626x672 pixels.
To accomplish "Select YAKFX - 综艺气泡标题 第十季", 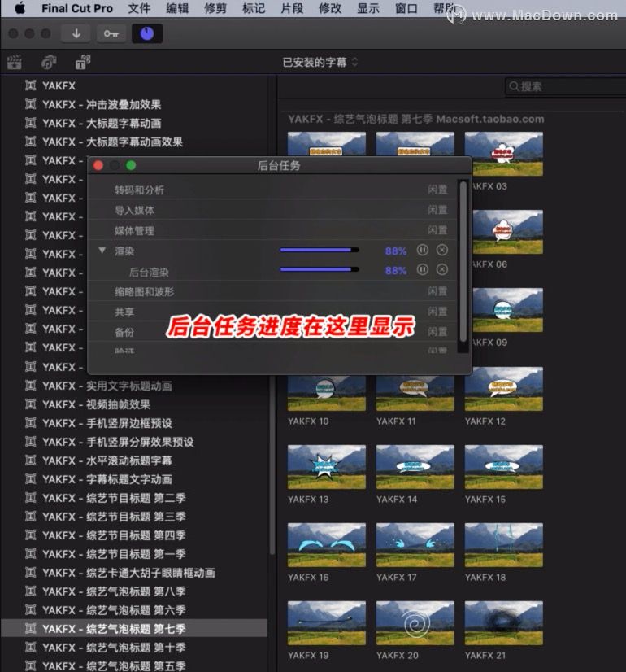I will pyautogui.click(x=134, y=648).
